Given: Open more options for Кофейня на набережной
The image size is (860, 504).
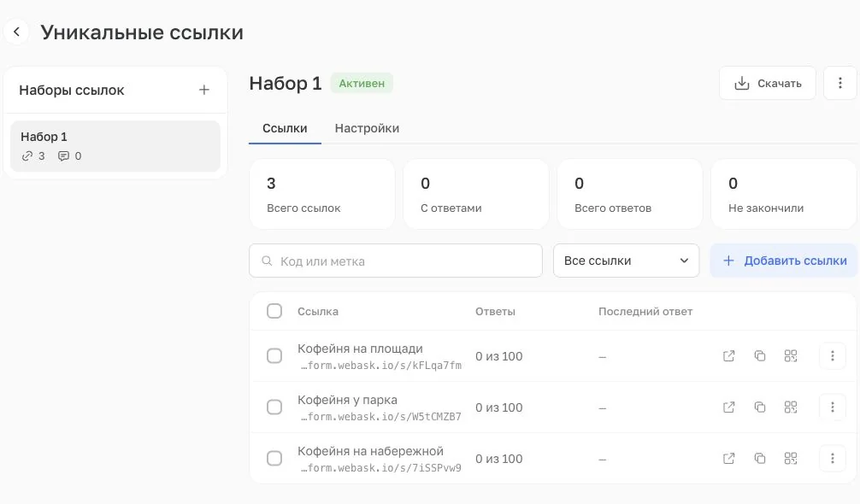Looking at the screenshot, I should [832, 459].
